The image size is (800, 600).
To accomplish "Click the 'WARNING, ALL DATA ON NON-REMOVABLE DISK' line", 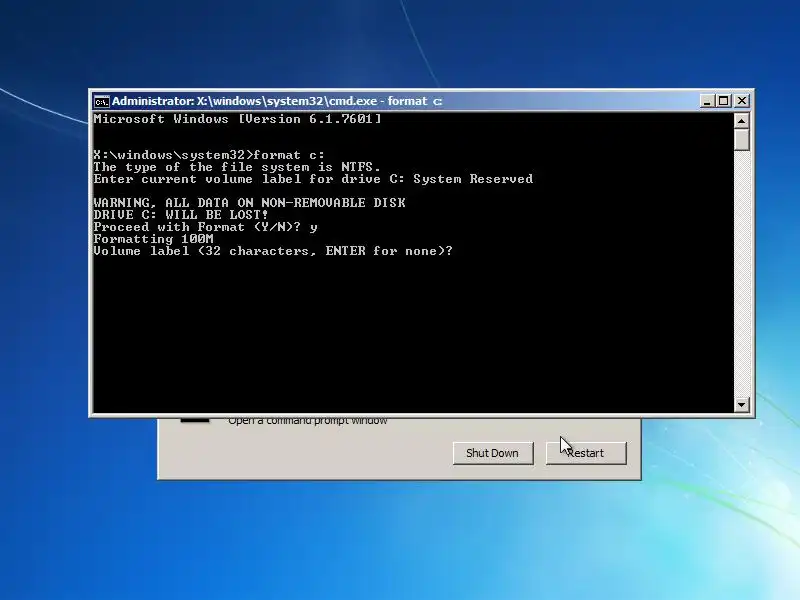I will click(249, 203).
